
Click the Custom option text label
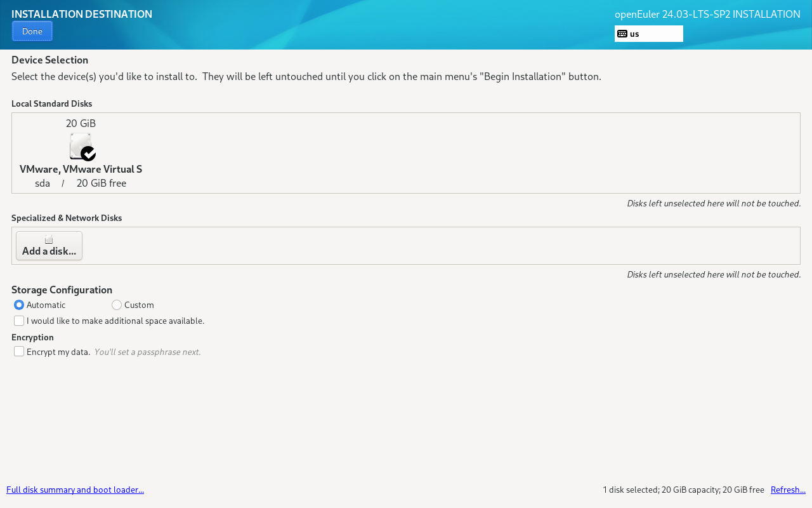pyautogui.click(x=139, y=305)
